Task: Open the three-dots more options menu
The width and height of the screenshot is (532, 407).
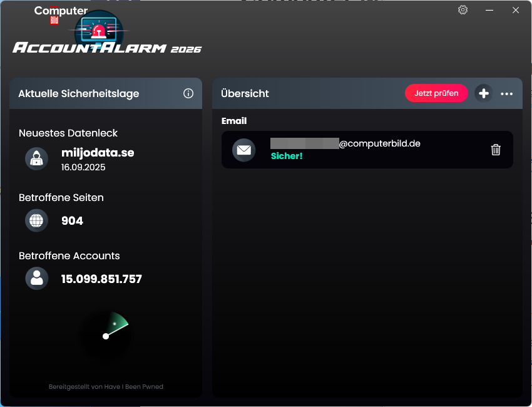Action: (x=507, y=94)
